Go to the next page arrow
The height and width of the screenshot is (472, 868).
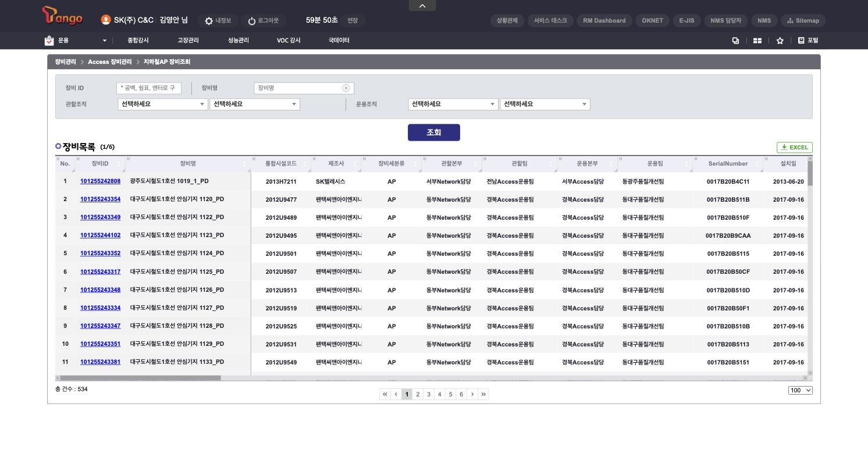click(472, 394)
